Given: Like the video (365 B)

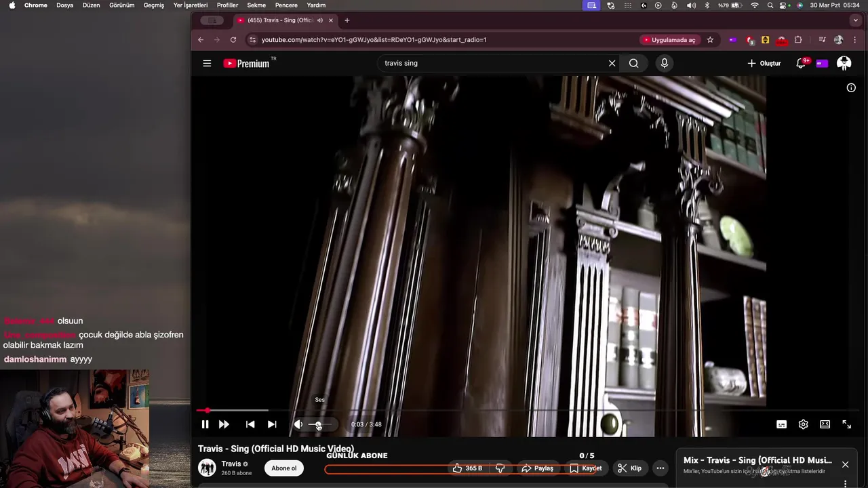Looking at the screenshot, I should click(x=468, y=468).
